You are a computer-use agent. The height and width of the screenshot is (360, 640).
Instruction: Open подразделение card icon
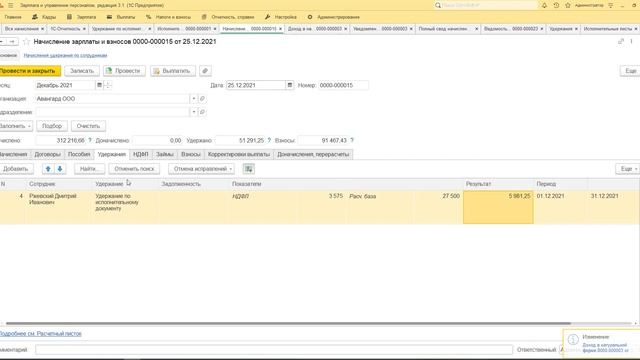[202, 112]
